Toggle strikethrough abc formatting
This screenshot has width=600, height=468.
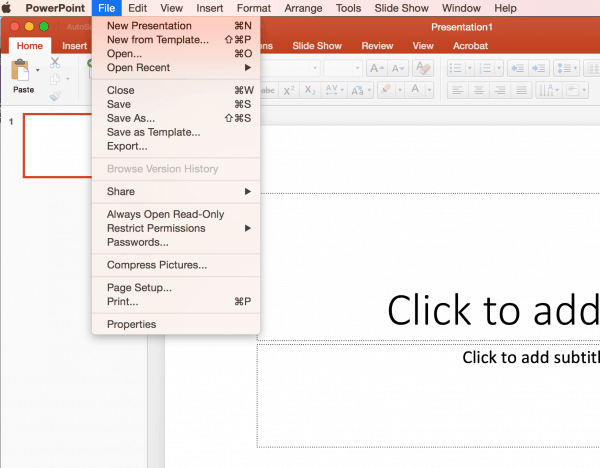point(268,91)
